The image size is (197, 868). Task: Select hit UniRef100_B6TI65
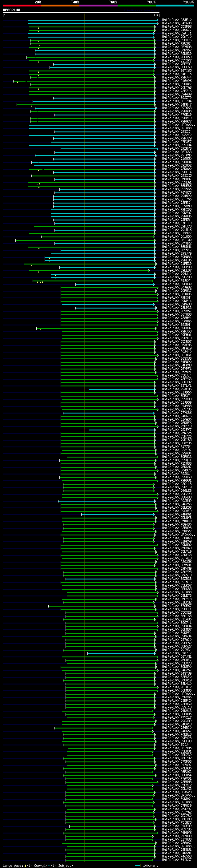176,71
